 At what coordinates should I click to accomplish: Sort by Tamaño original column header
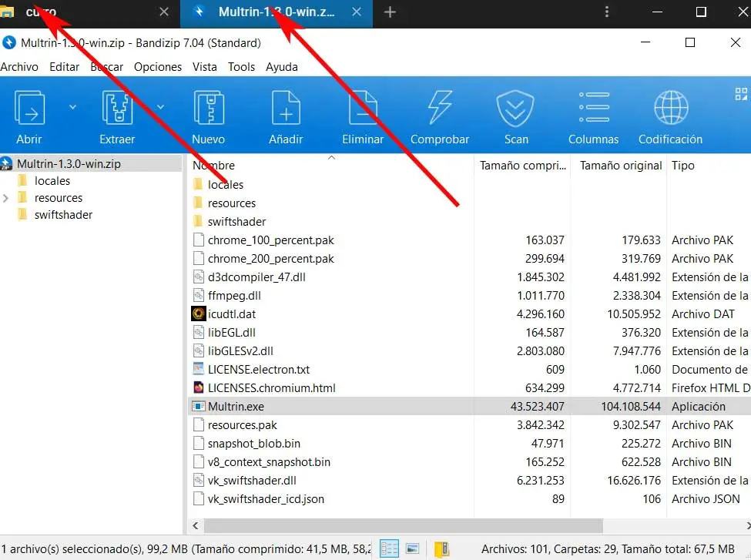coord(621,166)
